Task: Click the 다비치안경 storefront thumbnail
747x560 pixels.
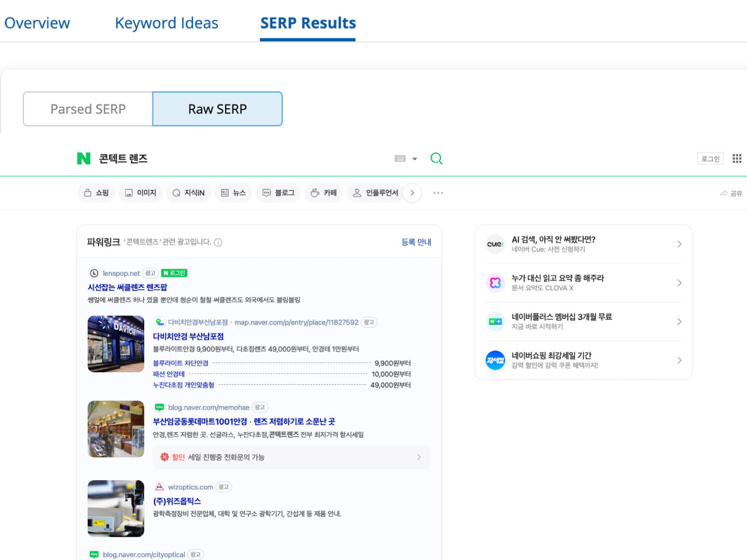Action: coord(116,344)
